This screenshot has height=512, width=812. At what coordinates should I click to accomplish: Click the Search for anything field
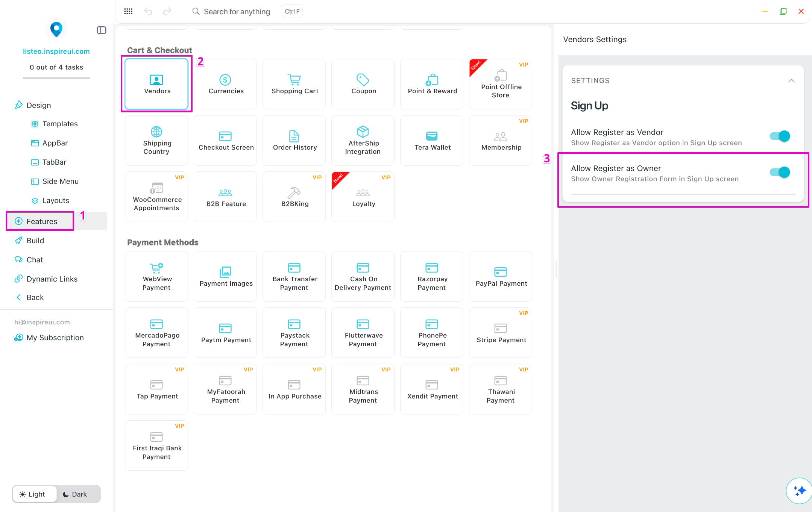click(x=237, y=12)
